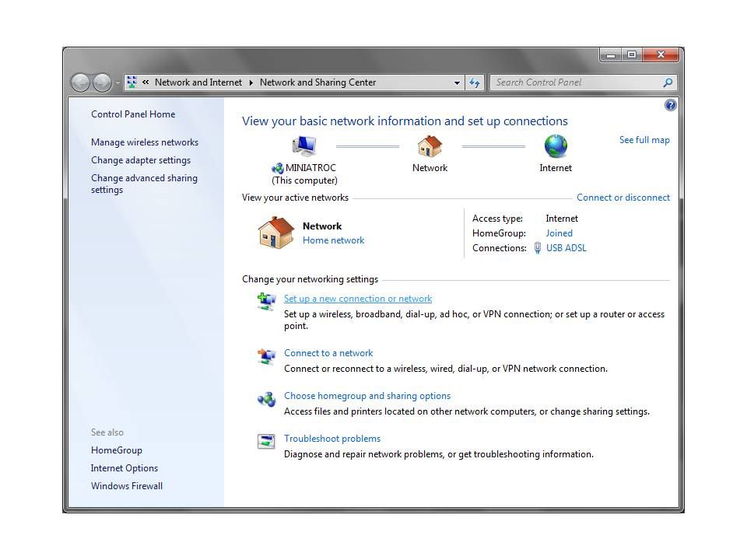Open the See full map link
The height and width of the screenshot is (560, 747).
click(644, 140)
